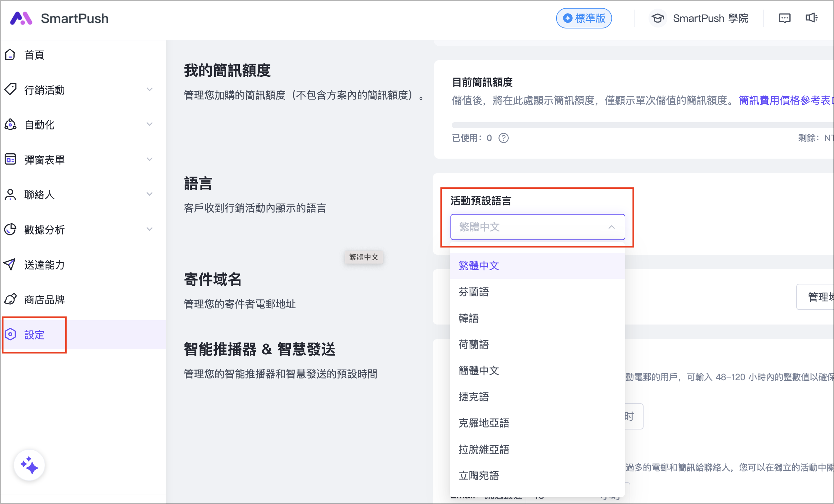Click the announcement megaphone icon
Image resolution: width=834 pixels, height=504 pixels.
(x=812, y=18)
